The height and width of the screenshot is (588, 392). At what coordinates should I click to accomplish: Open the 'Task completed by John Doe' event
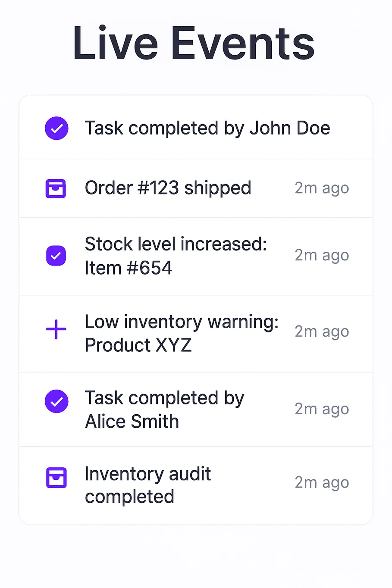207,128
